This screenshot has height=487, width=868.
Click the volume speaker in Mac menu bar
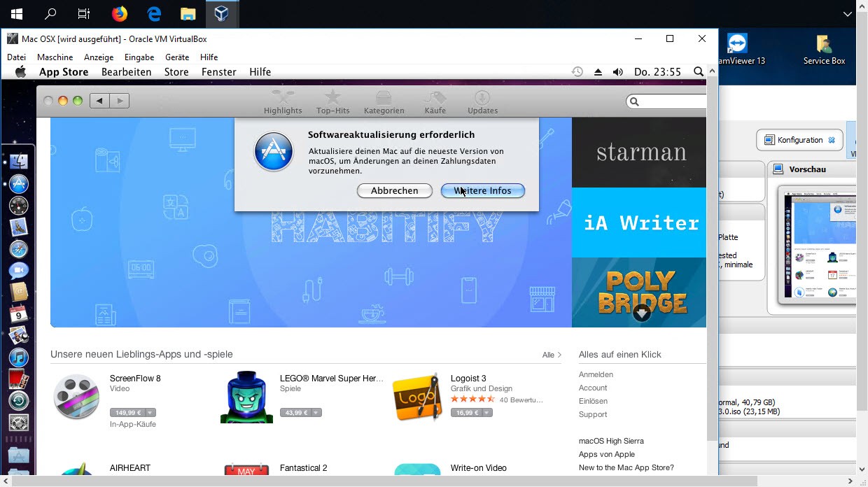tap(617, 72)
